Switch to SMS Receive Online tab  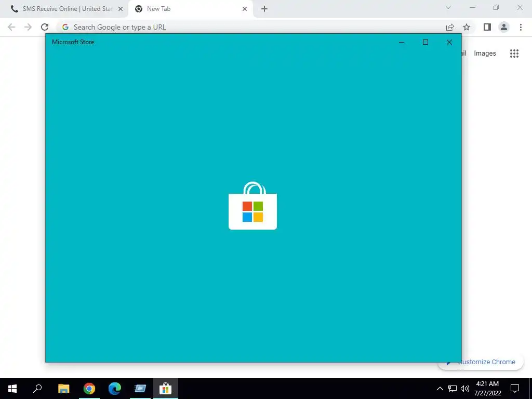(64, 9)
